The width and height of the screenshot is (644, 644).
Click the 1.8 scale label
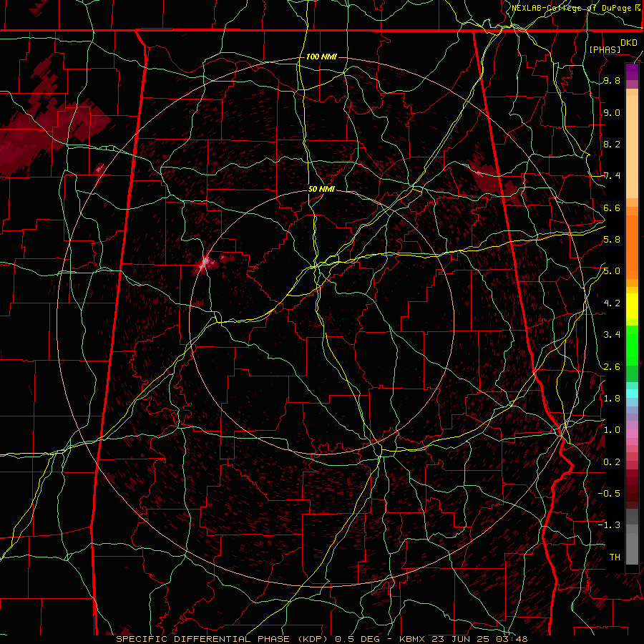tap(612, 399)
